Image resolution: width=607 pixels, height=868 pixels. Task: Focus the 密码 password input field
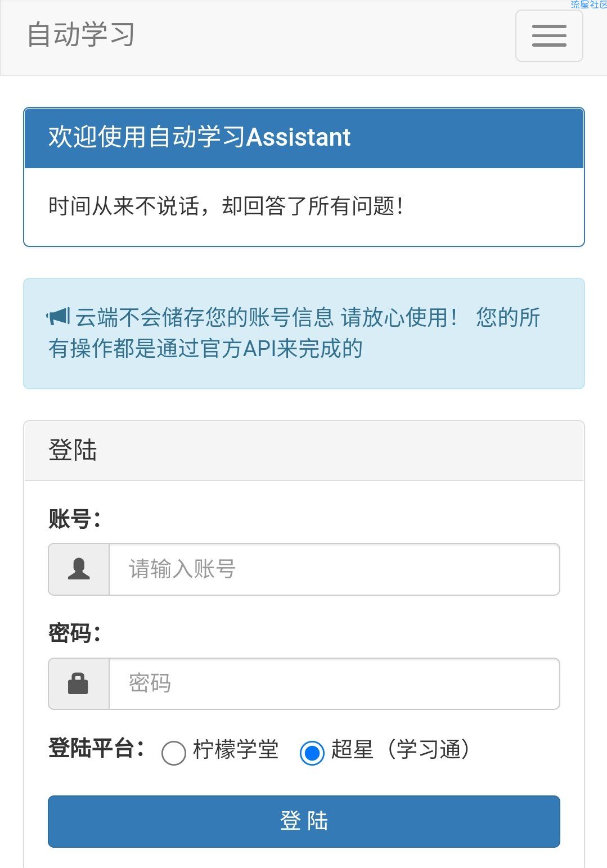(334, 683)
